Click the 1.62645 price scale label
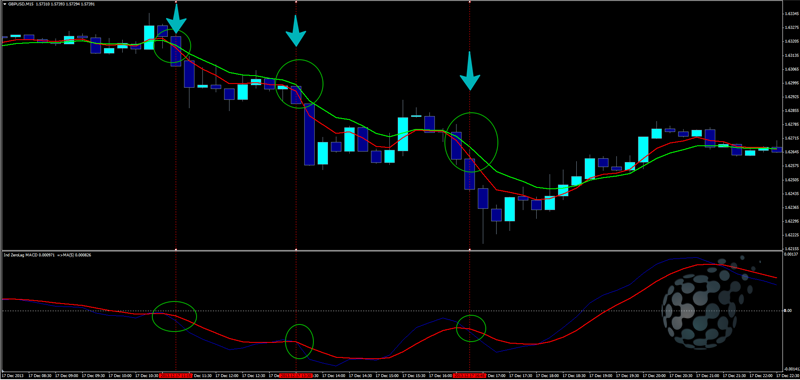Viewport: 800px width, 380px height. click(x=792, y=152)
